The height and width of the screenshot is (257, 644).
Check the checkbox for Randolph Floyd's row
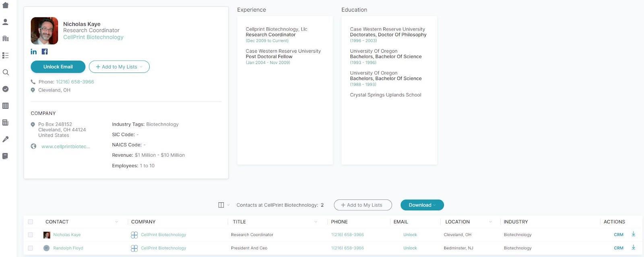31,248
